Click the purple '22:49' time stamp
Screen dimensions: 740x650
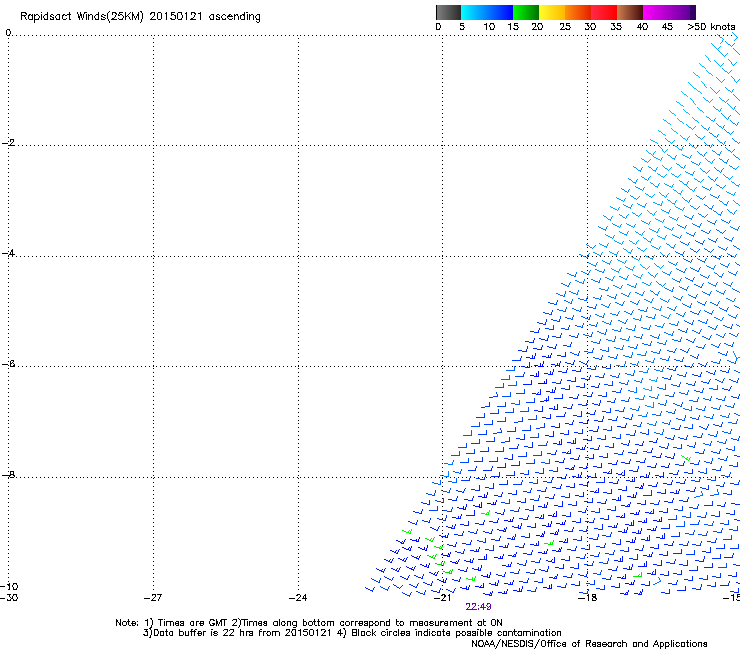pyautogui.click(x=478, y=607)
